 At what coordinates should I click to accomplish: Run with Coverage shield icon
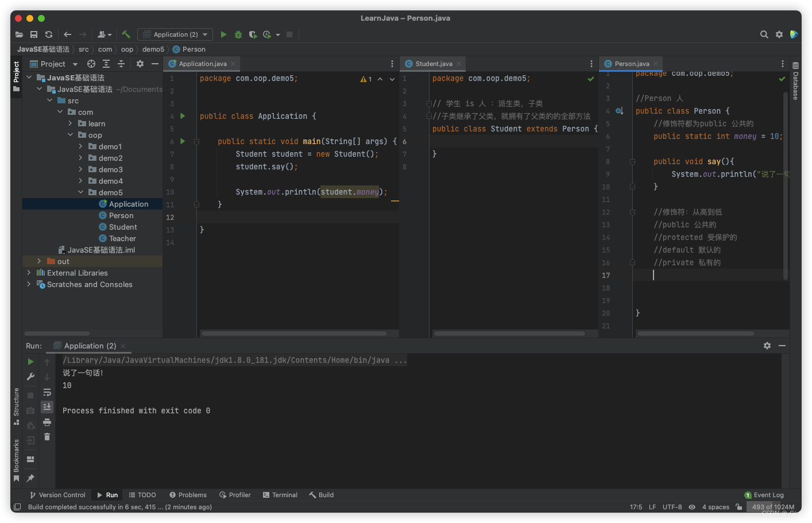pos(253,34)
